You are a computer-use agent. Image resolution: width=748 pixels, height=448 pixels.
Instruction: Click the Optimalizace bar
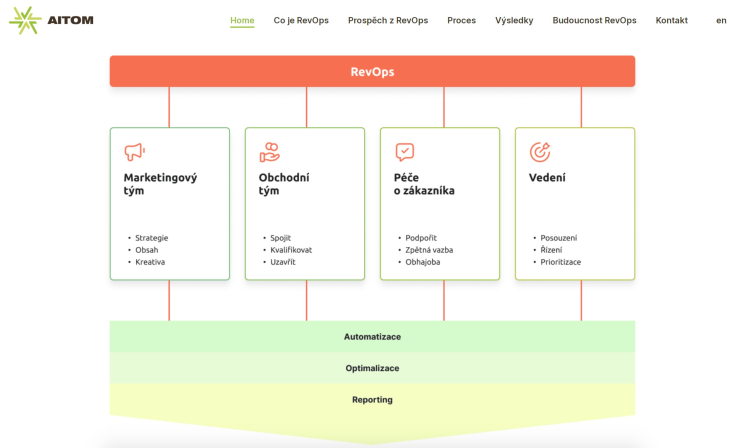373,368
